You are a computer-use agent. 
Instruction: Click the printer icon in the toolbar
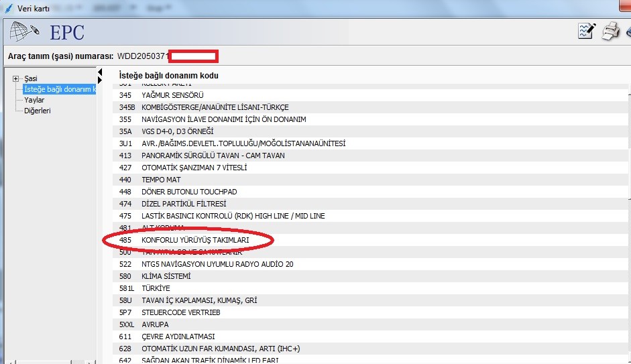pyautogui.click(x=610, y=32)
